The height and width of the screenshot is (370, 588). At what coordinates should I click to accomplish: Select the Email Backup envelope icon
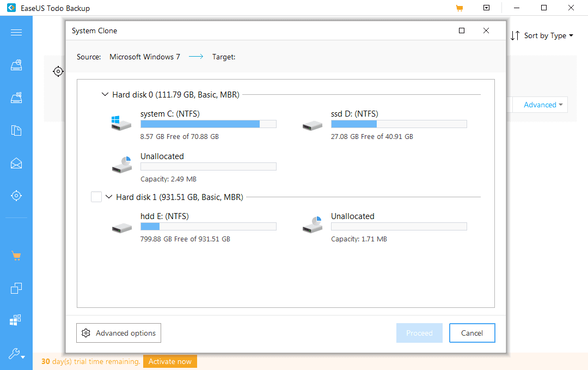pos(16,163)
